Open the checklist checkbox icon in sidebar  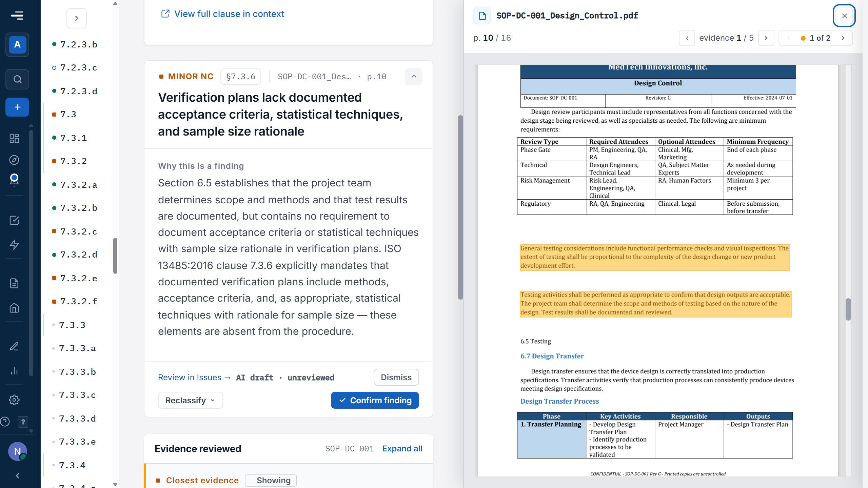(x=14, y=220)
